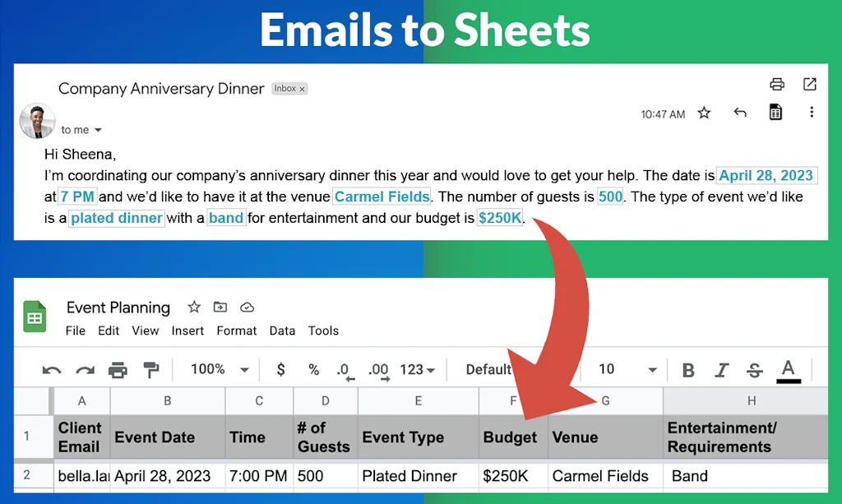
Task: Toggle italic formatting in the toolbar
Action: tap(721, 370)
